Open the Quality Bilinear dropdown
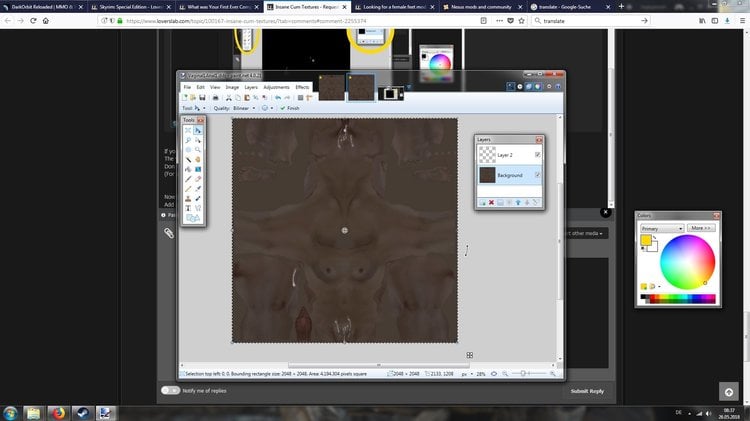 point(244,108)
